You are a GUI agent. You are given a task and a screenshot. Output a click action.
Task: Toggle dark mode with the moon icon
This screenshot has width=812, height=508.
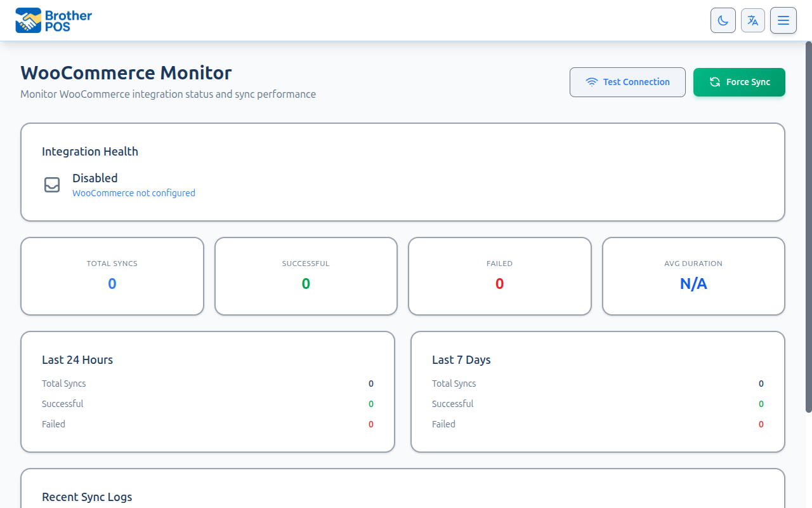(x=723, y=20)
